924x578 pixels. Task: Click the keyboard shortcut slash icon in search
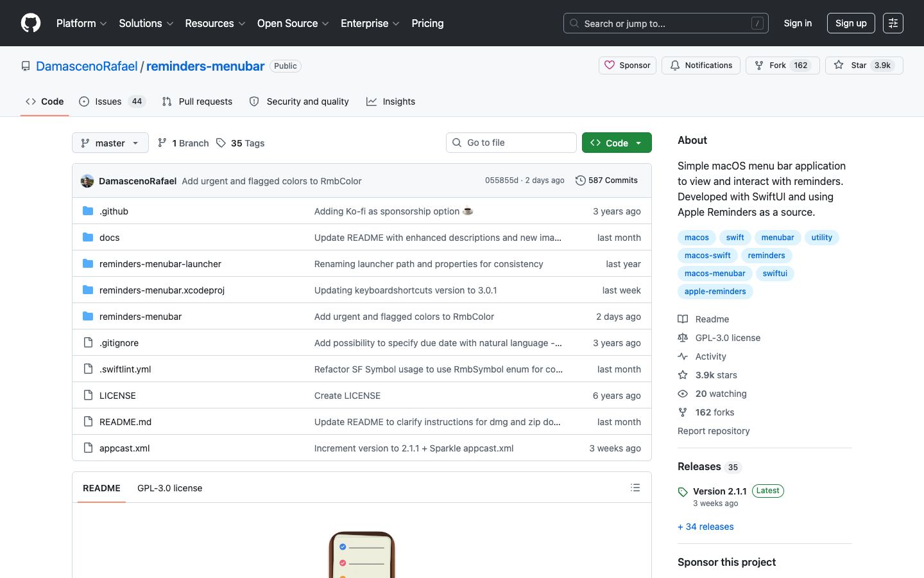coord(757,23)
